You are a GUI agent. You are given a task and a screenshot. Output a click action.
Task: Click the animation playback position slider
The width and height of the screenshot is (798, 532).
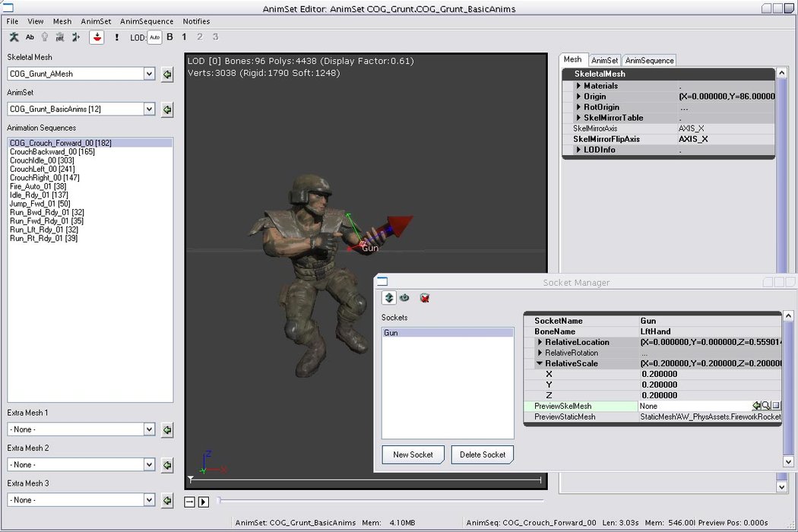[x=380, y=500]
